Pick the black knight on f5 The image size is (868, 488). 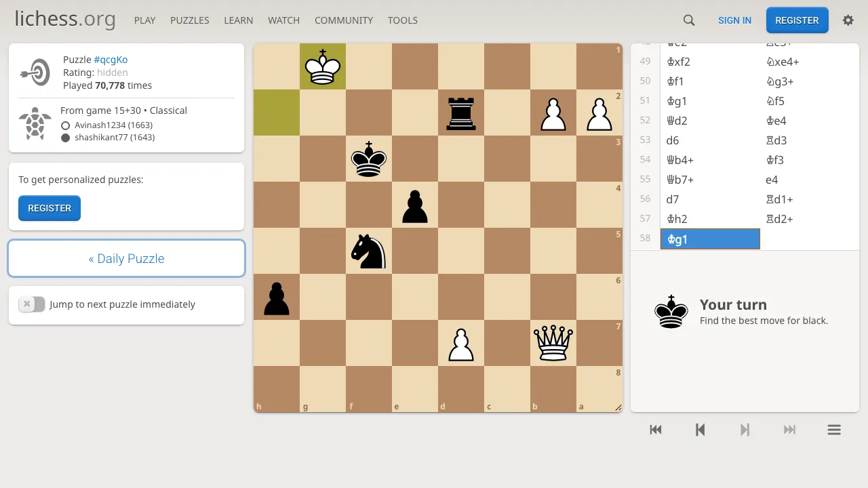point(369,251)
